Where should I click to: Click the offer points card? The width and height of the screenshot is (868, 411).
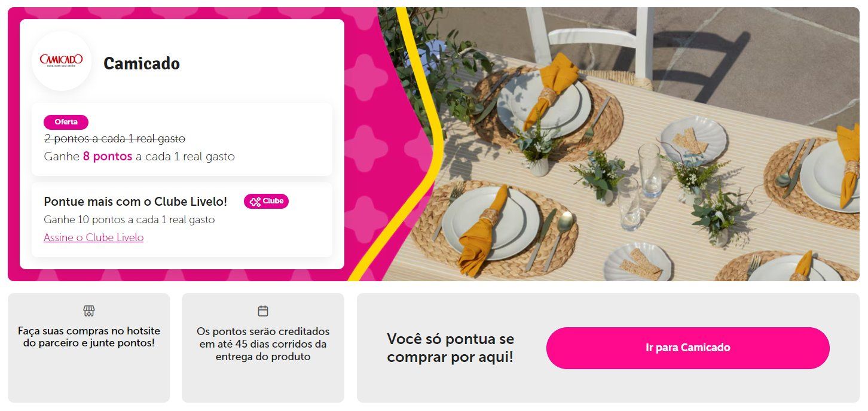tap(182, 139)
